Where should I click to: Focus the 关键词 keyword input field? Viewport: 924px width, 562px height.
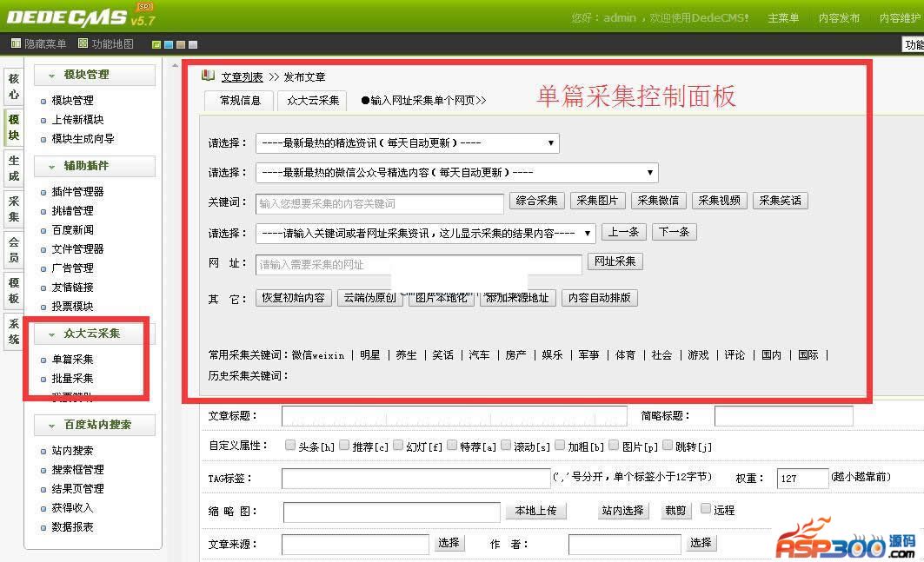click(x=380, y=203)
